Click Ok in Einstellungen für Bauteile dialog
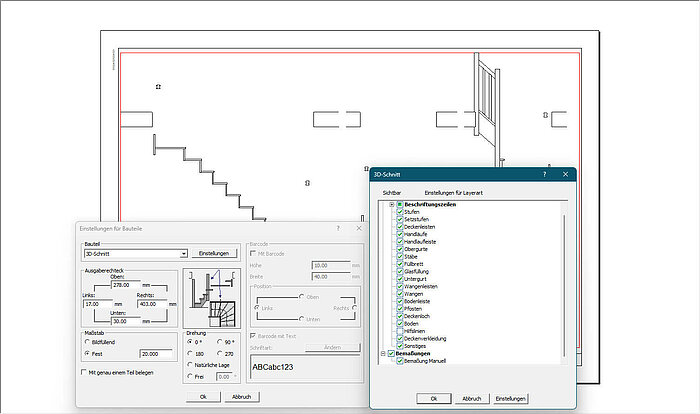Viewport: 700px width, 414px height. [203, 397]
